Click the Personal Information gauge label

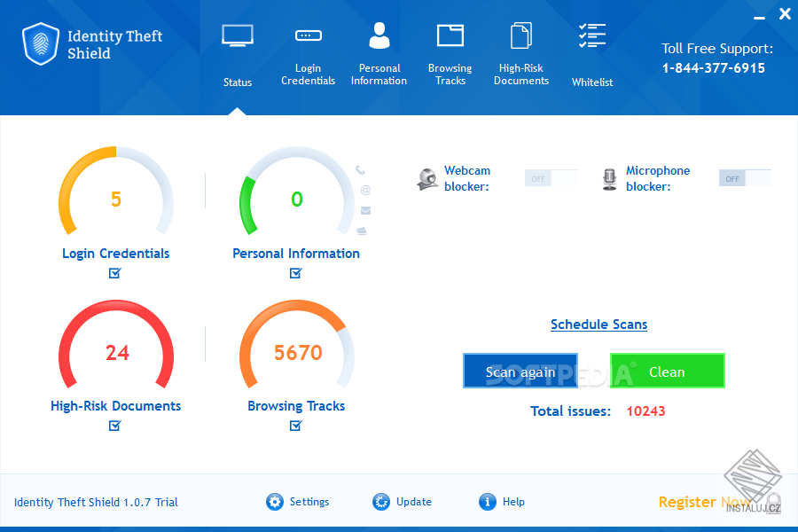[x=296, y=253]
